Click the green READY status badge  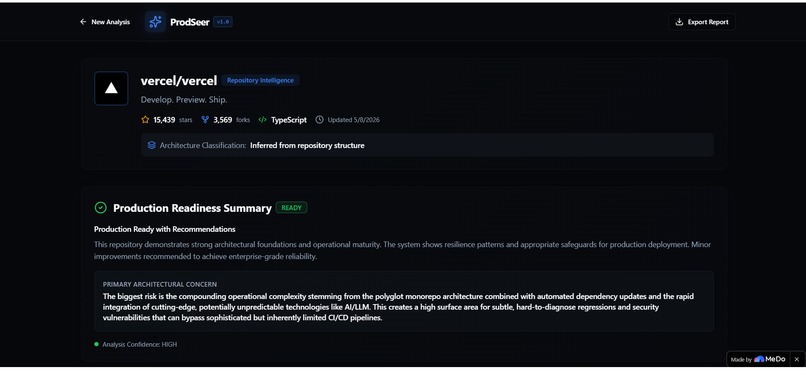coord(291,208)
